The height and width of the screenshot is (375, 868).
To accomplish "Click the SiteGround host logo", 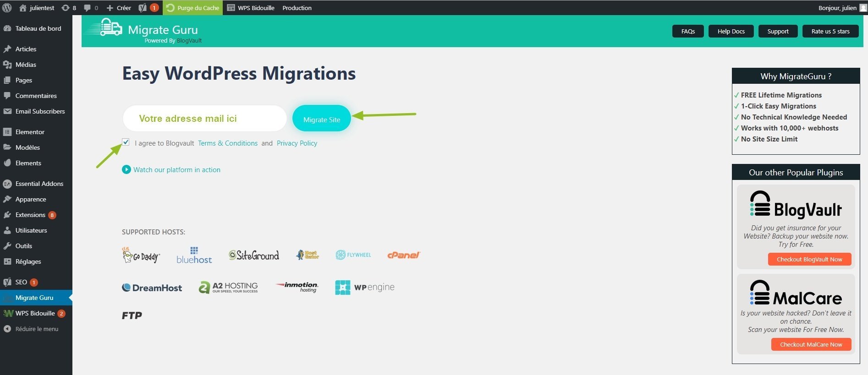I will point(254,255).
